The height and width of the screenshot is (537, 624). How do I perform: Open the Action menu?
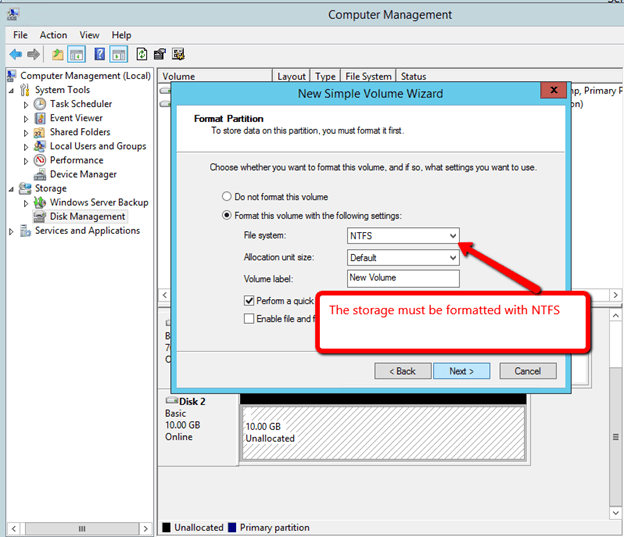53,35
